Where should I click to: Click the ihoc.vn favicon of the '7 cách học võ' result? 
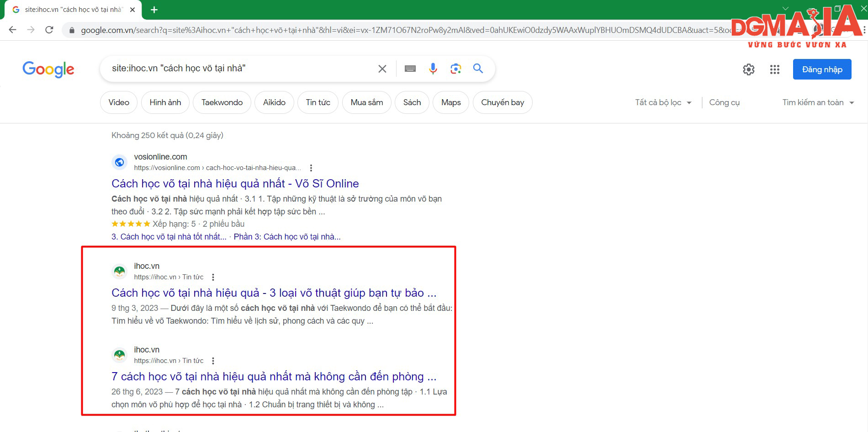coord(119,355)
